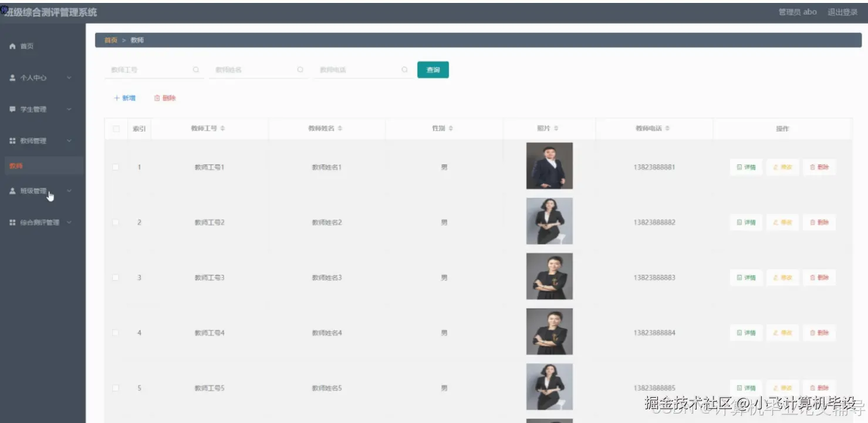Click the 管理员 abo user label
The height and width of the screenshot is (423, 868).
(798, 12)
